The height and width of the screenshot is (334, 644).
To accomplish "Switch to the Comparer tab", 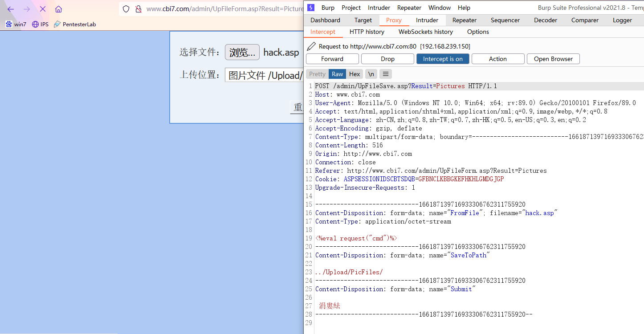I will pyautogui.click(x=585, y=20).
